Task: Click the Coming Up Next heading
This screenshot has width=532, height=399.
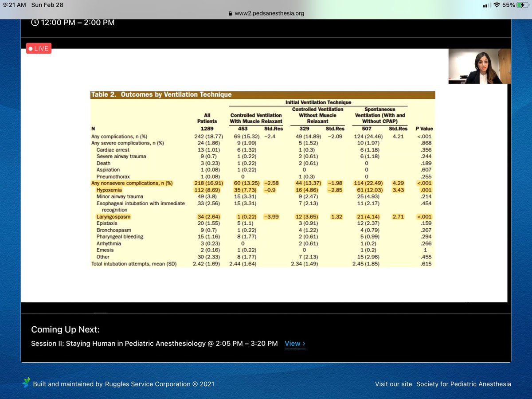Action: coord(66,329)
